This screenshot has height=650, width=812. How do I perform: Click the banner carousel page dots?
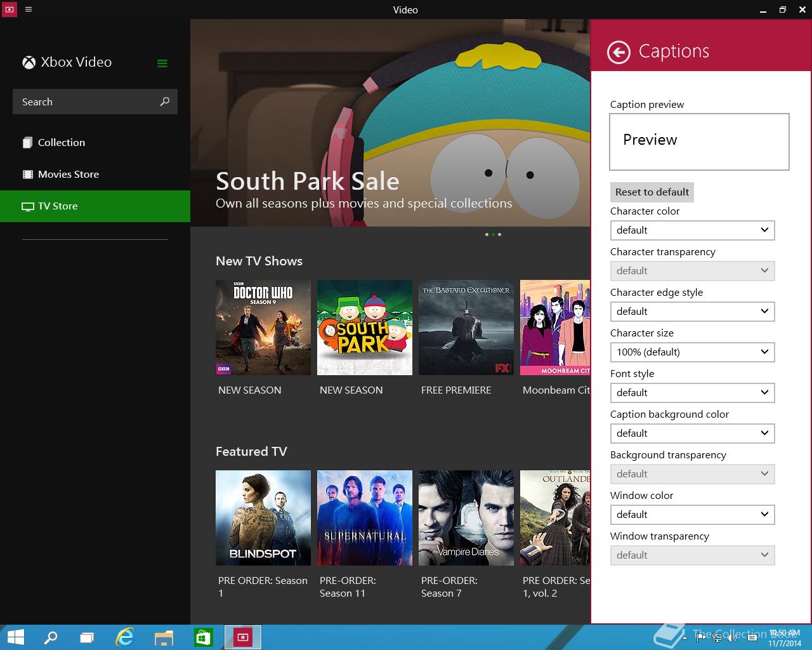(493, 235)
